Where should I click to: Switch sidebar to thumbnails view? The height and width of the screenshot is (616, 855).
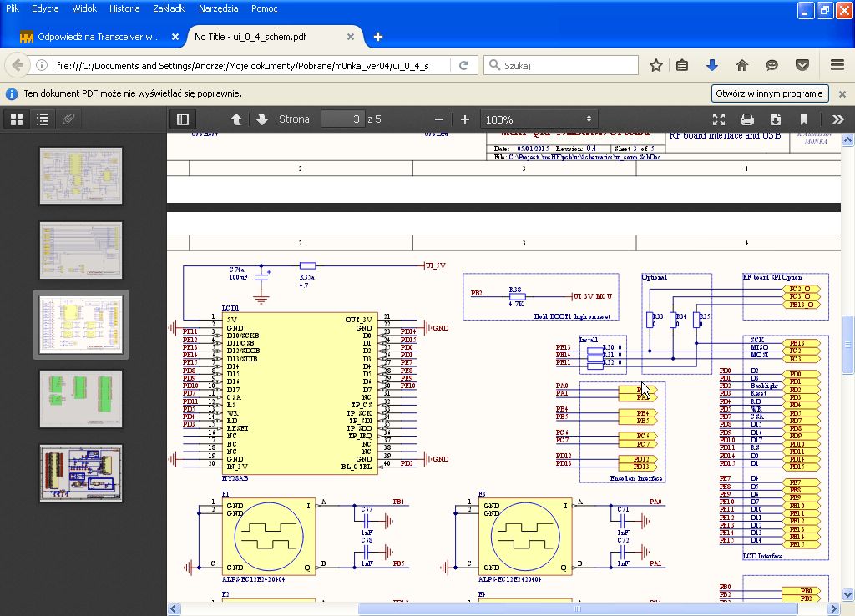[16, 119]
